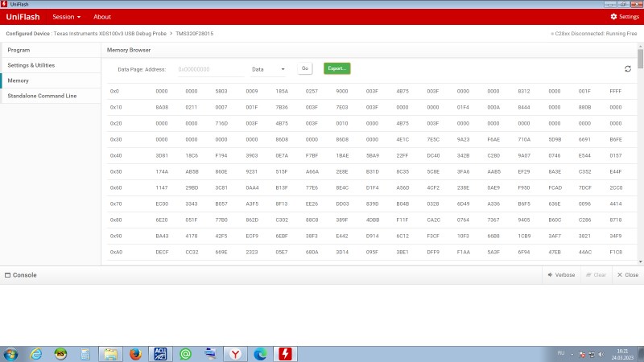Expand the Session menu
This screenshot has width=644, height=362.
(66, 16)
